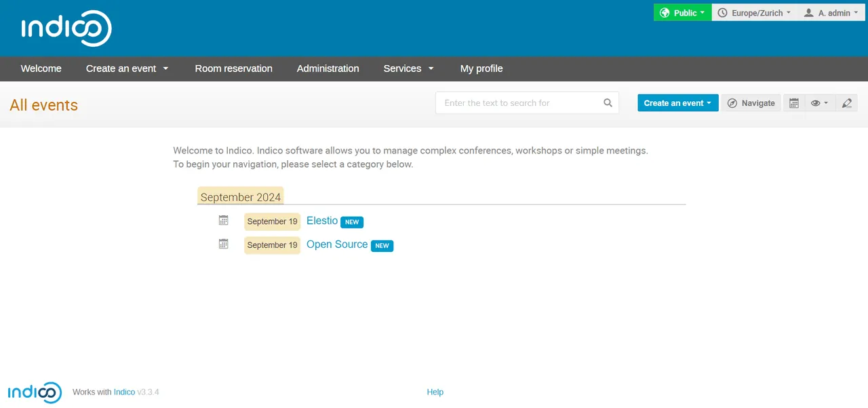Click the Indico logo in header
Viewport: 868px width, 408px height.
(66, 29)
